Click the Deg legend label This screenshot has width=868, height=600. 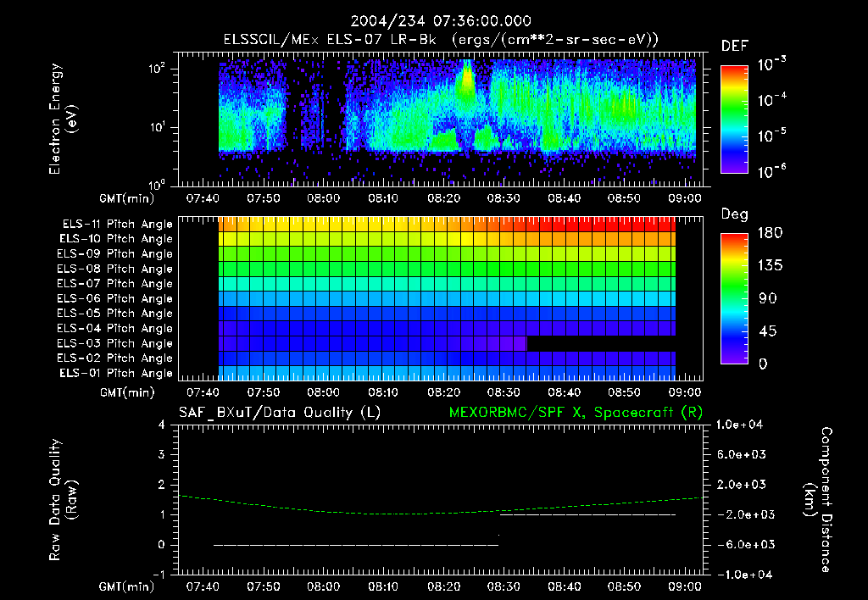(735, 214)
